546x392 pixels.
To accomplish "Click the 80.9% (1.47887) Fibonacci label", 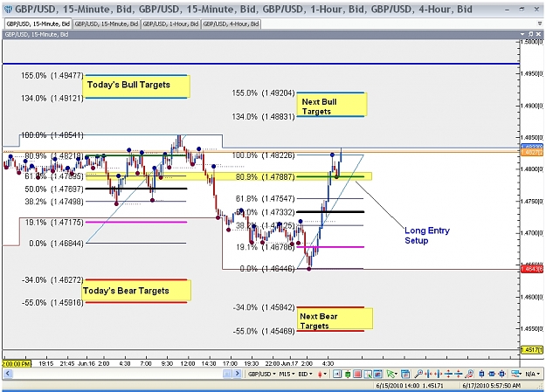I will pos(265,177).
